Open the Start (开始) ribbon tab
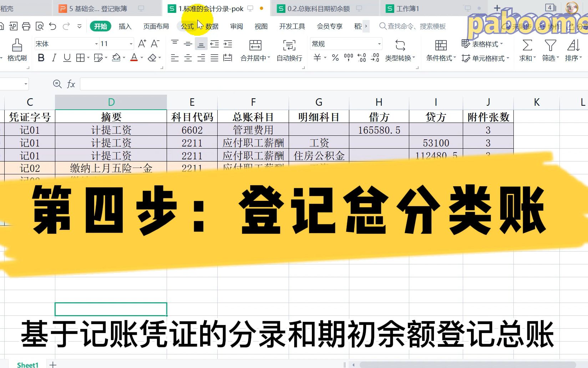 [x=100, y=26]
